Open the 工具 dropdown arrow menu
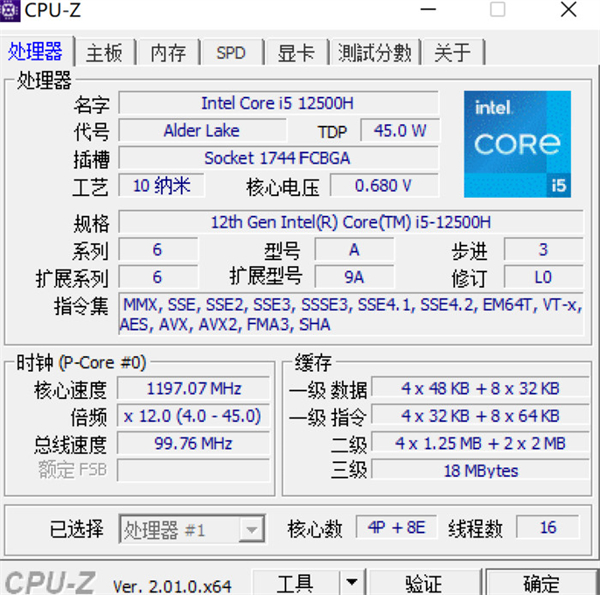This screenshot has width=600, height=595. (x=351, y=582)
